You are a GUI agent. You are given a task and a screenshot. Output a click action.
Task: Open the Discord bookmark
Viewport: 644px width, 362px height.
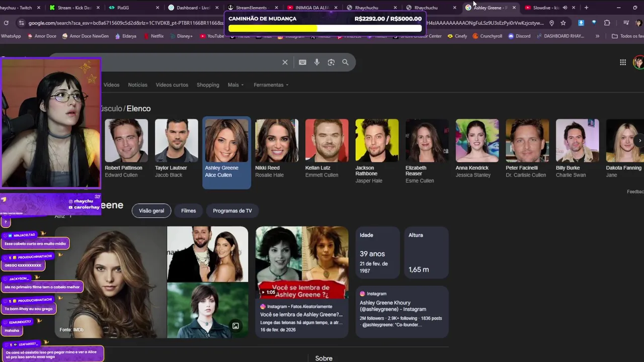tap(519, 36)
